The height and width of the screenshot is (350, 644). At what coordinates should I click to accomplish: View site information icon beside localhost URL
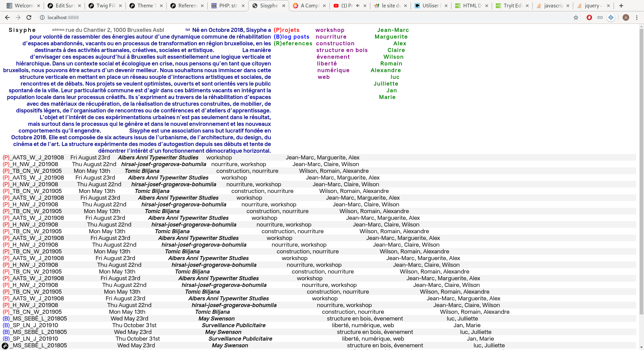42,17
